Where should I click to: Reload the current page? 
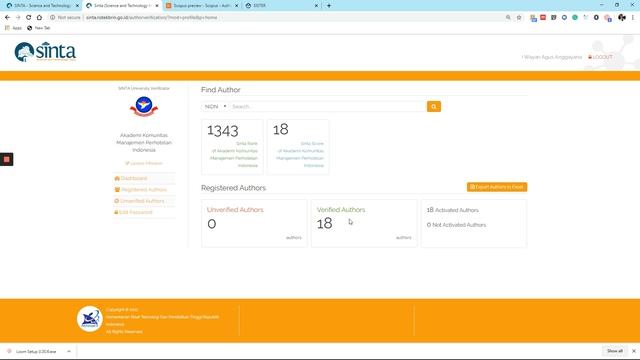(29, 18)
